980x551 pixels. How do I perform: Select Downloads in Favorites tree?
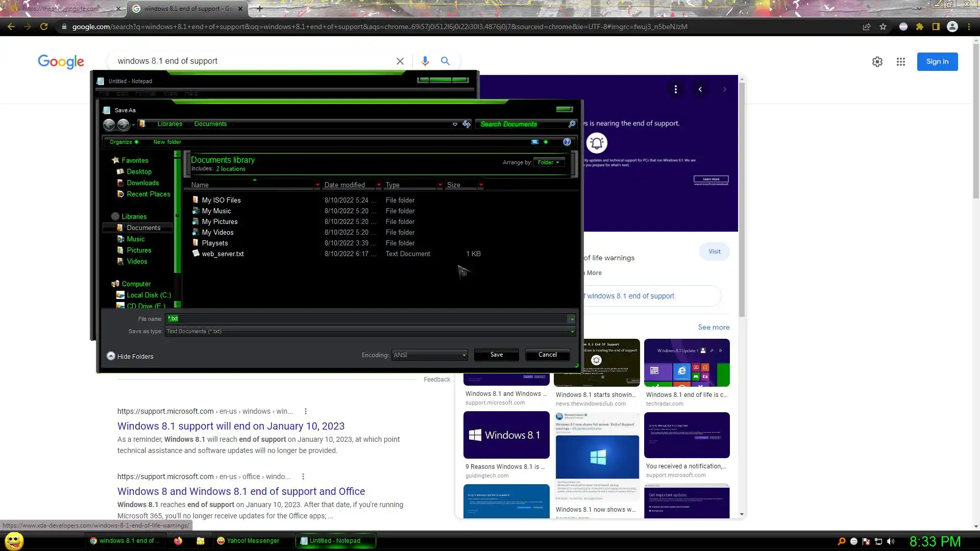pos(142,183)
